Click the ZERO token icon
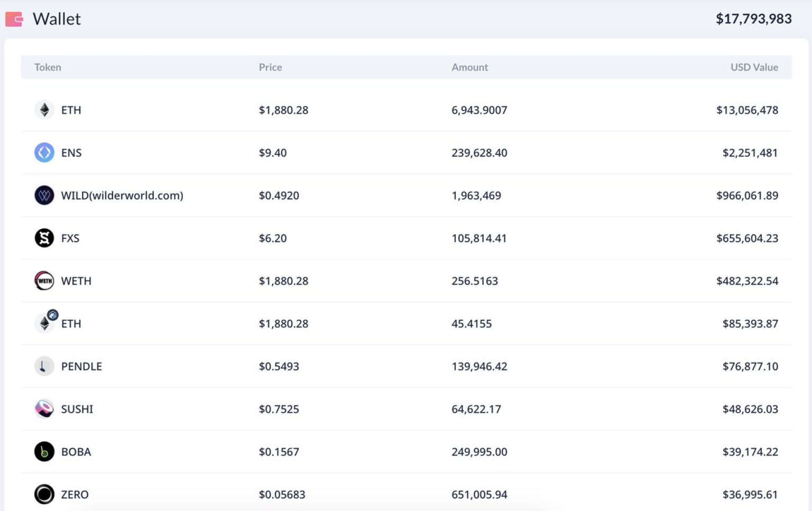 click(44, 494)
